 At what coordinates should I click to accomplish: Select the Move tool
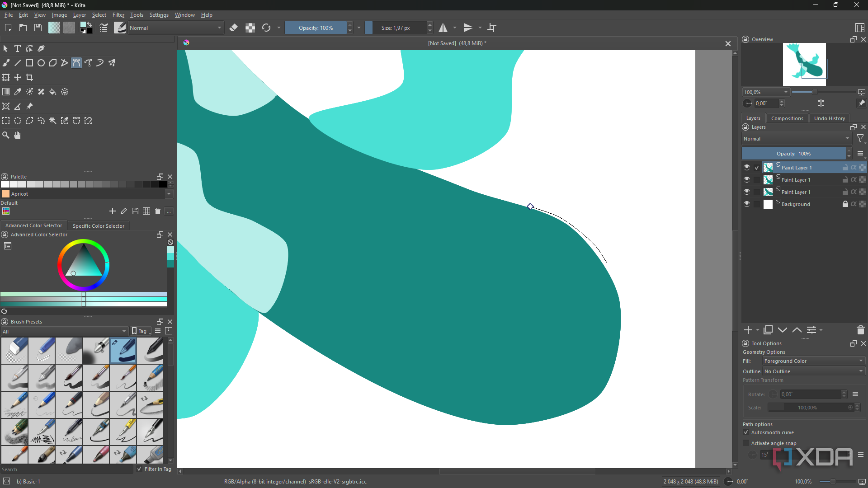(18, 77)
